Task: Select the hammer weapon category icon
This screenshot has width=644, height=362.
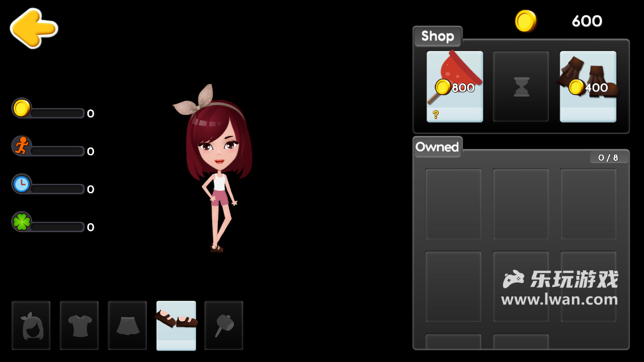Action: [x=224, y=325]
